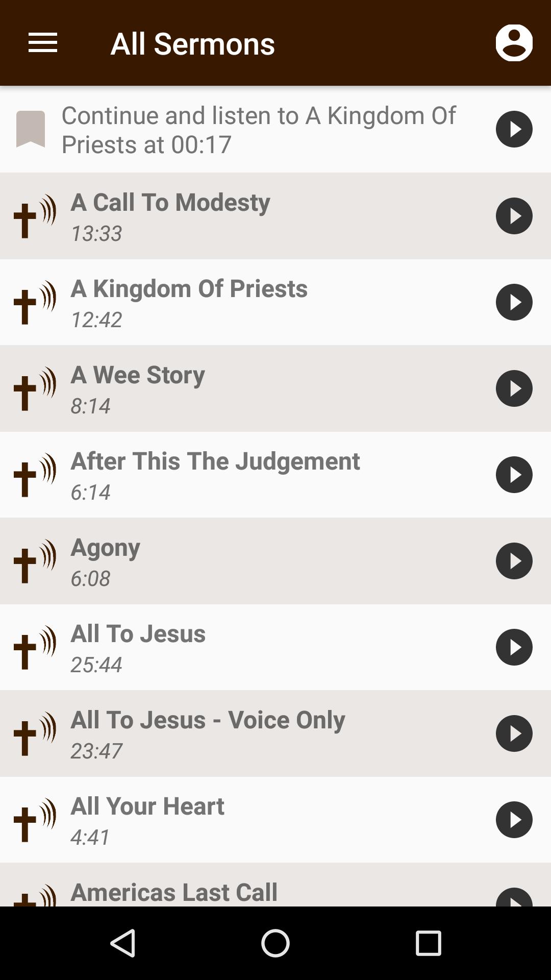
Task: Tap the cross audio icon beside Agony
Action: point(34,561)
